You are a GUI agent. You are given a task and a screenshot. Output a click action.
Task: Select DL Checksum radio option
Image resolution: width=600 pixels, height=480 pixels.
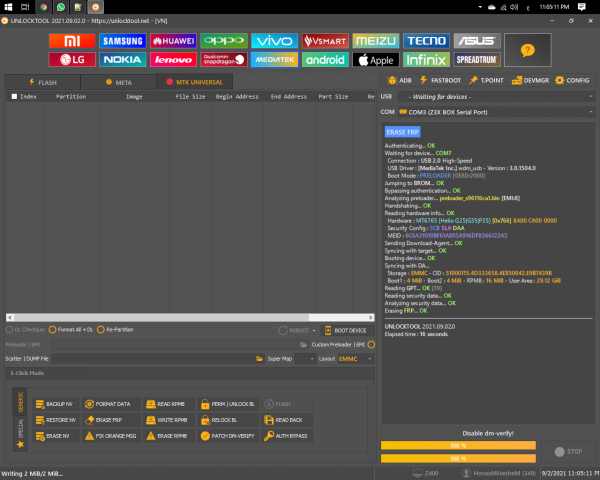click(x=26, y=330)
